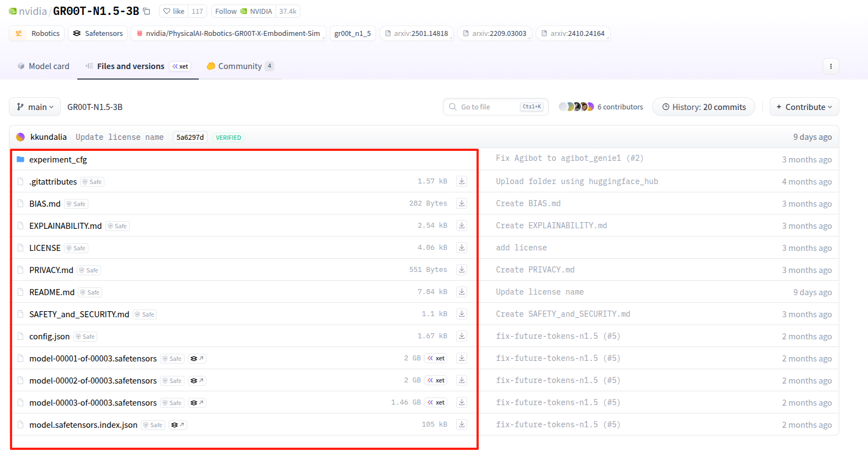Viewport: 868px width, 472px height.
Task: Open kkundalia user profile link
Action: (49, 137)
